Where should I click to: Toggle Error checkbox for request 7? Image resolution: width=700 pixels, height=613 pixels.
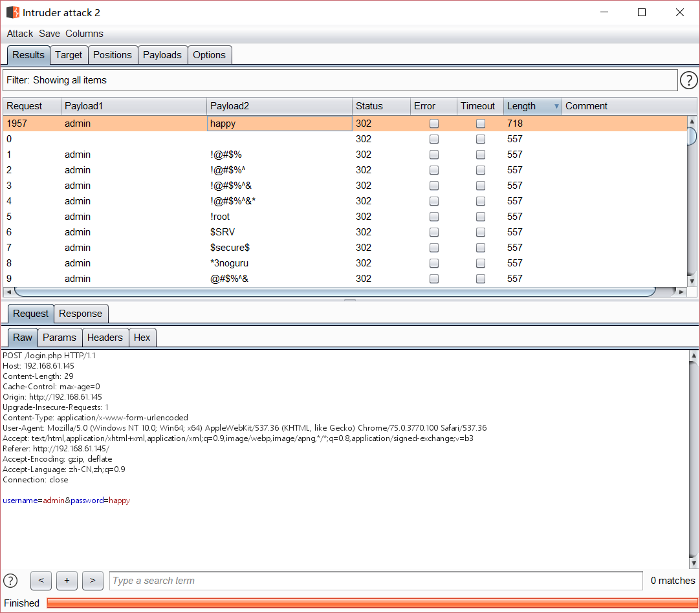tap(434, 248)
